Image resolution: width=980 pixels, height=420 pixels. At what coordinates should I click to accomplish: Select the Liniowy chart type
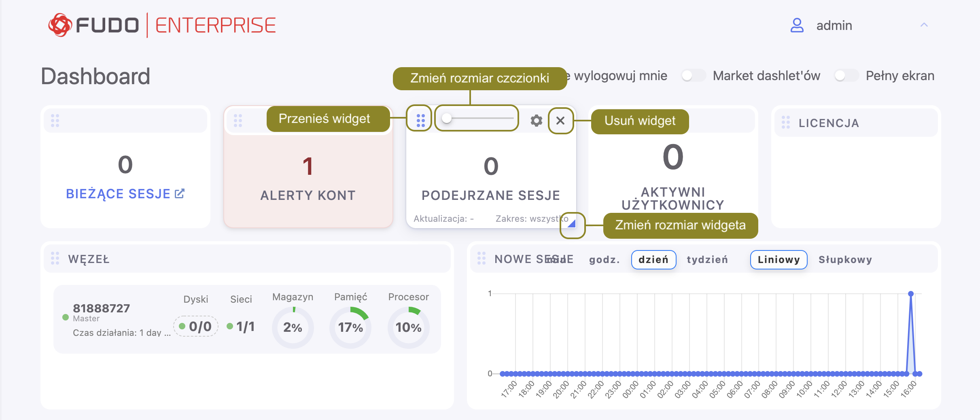tap(778, 259)
